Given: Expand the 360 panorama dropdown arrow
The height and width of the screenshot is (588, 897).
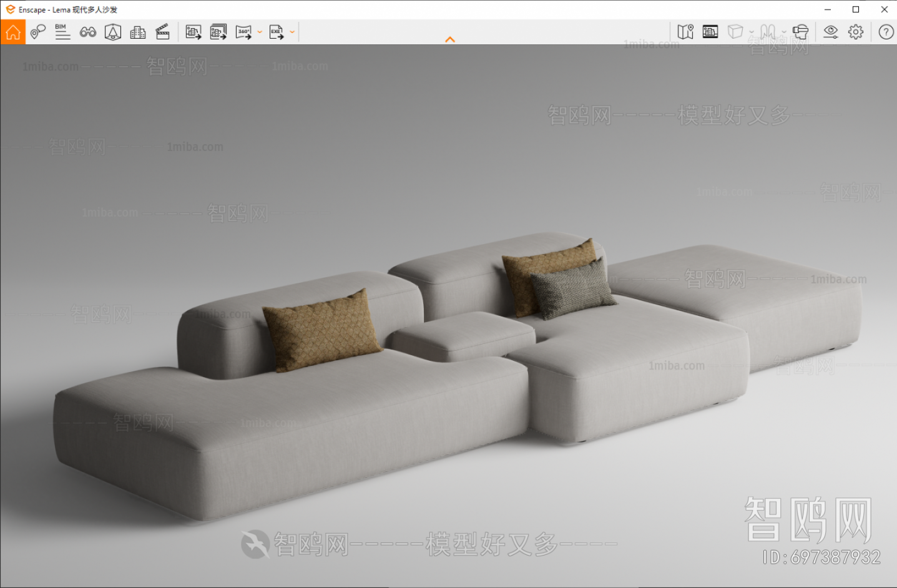Looking at the screenshot, I should pos(260,32).
